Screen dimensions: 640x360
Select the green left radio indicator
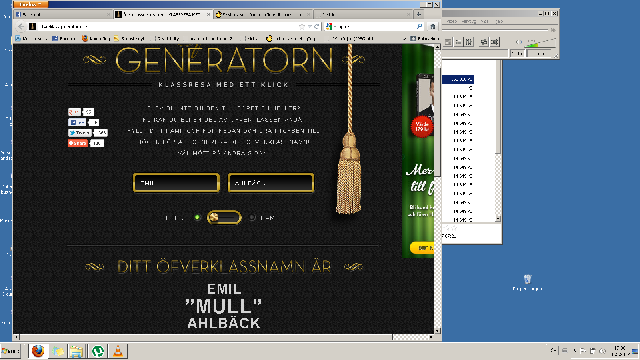(x=198, y=218)
